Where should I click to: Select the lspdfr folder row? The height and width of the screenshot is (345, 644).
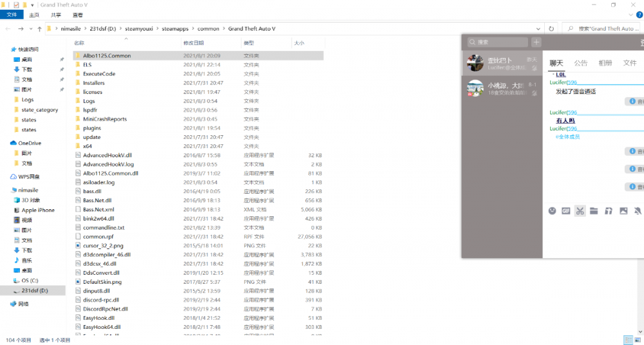pyautogui.click(x=198, y=110)
